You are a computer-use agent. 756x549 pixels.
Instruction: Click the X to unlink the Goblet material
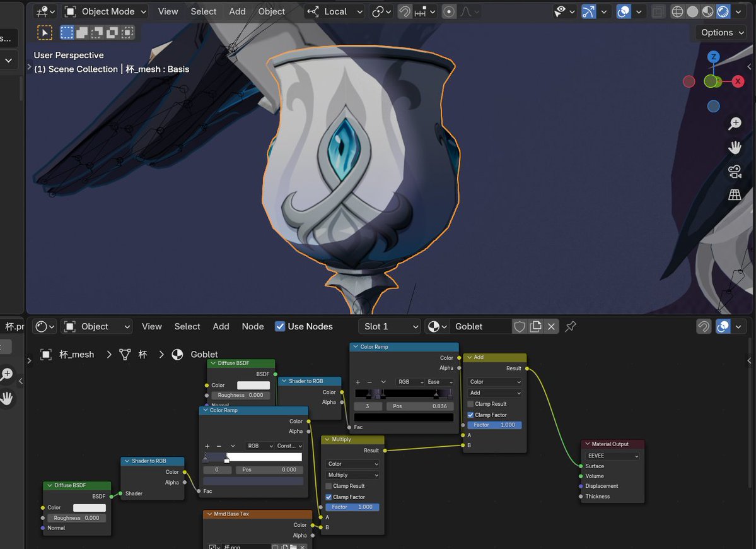pos(551,326)
